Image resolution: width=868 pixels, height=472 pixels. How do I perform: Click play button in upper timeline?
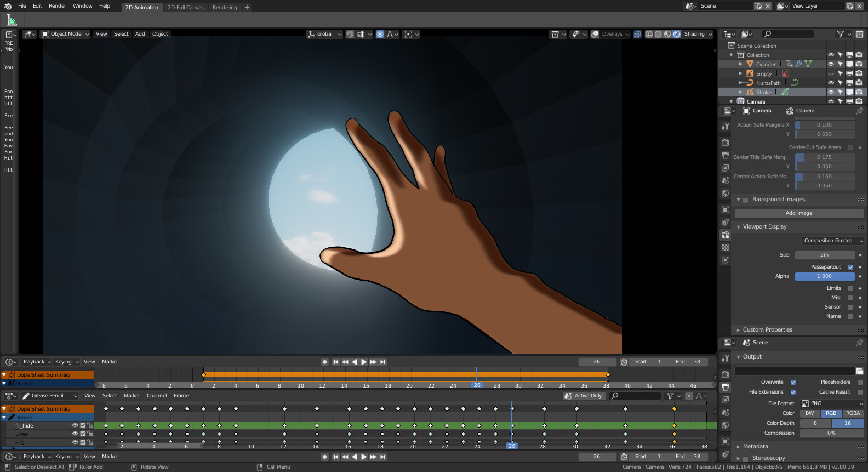tap(364, 362)
